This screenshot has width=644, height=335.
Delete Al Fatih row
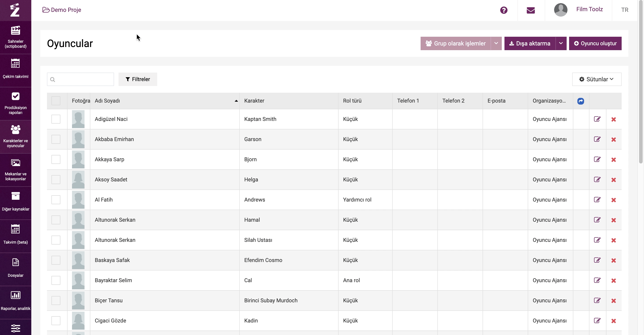point(614,200)
